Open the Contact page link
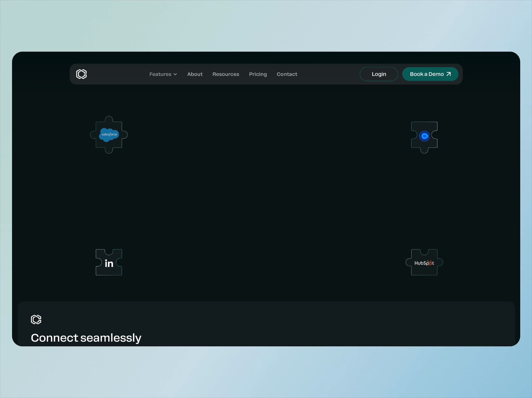The height and width of the screenshot is (398, 532). 287,74
